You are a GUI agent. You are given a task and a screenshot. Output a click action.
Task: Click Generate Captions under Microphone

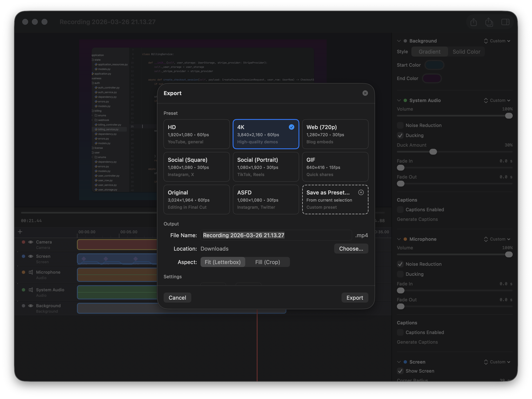click(417, 342)
